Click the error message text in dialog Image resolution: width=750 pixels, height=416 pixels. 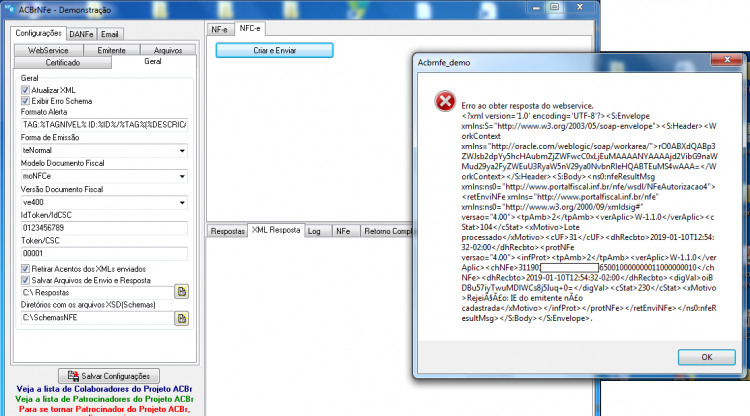(589, 212)
